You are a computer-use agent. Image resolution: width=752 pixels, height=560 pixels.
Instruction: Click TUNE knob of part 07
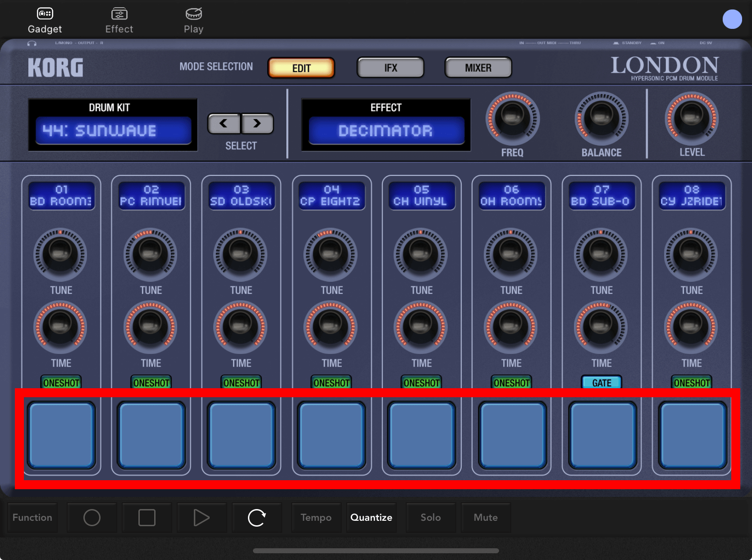[601, 254]
